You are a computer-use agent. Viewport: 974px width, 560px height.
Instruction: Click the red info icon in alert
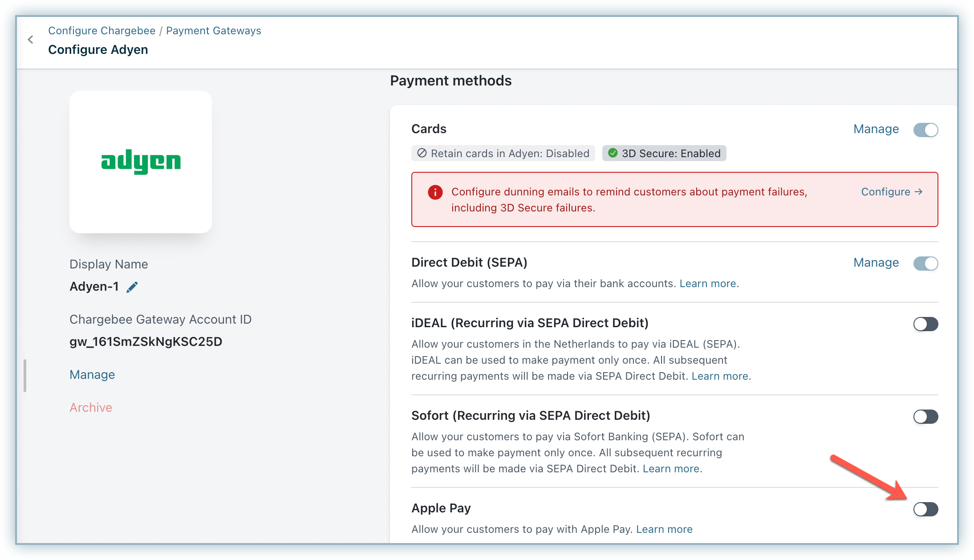point(435,192)
